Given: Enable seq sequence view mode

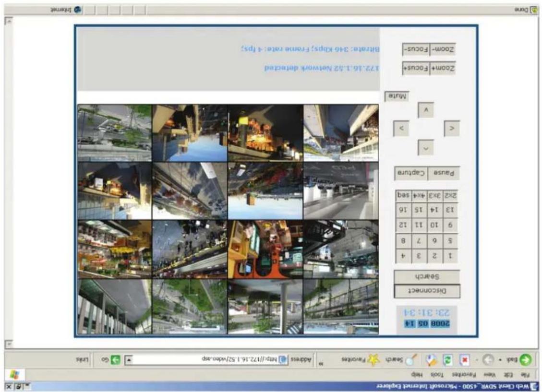Looking at the screenshot, I should [x=403, y=195].
